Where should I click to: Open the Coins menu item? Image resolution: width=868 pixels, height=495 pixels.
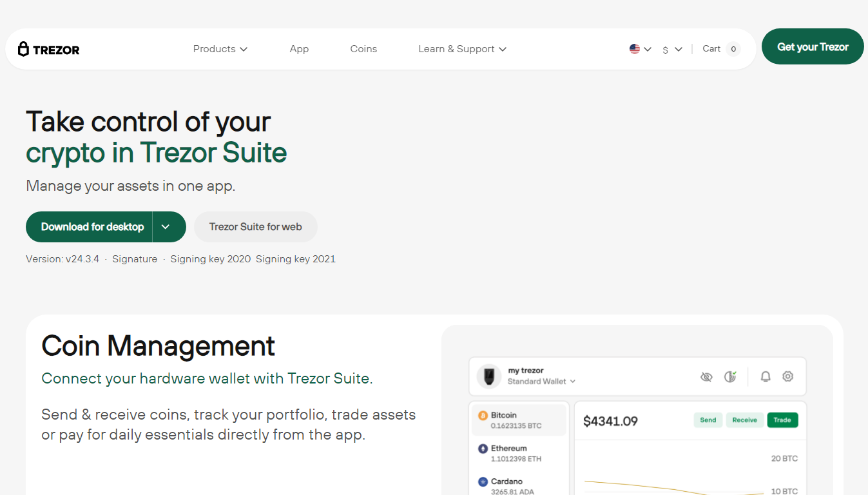363,49
